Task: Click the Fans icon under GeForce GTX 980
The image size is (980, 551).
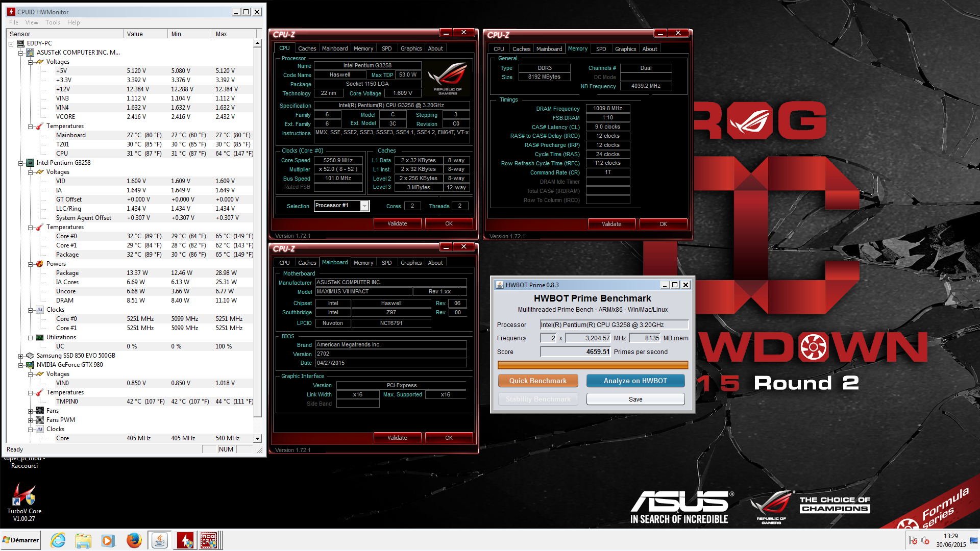Action: click(x=40, y=411)
